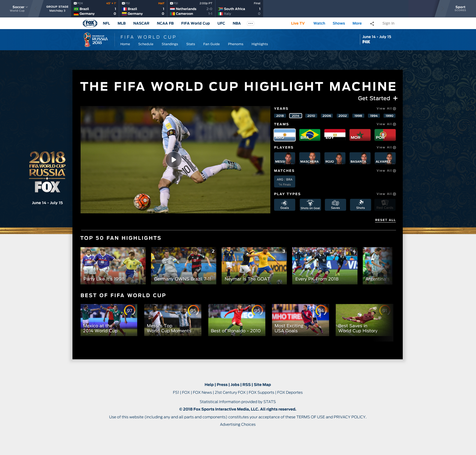The image size is (476, 455).
Task: Open the Phenoms section
Action: pyautogui.click(x=235, y=44)
